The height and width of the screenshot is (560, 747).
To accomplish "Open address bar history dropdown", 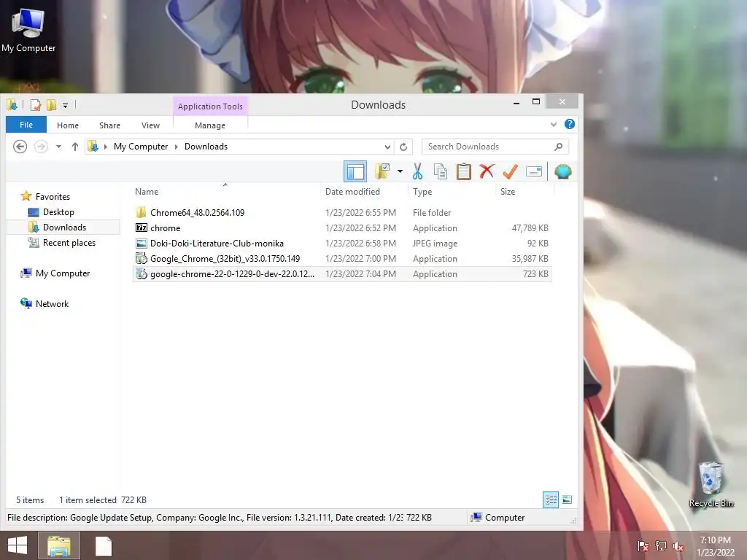I will point(388,147).
